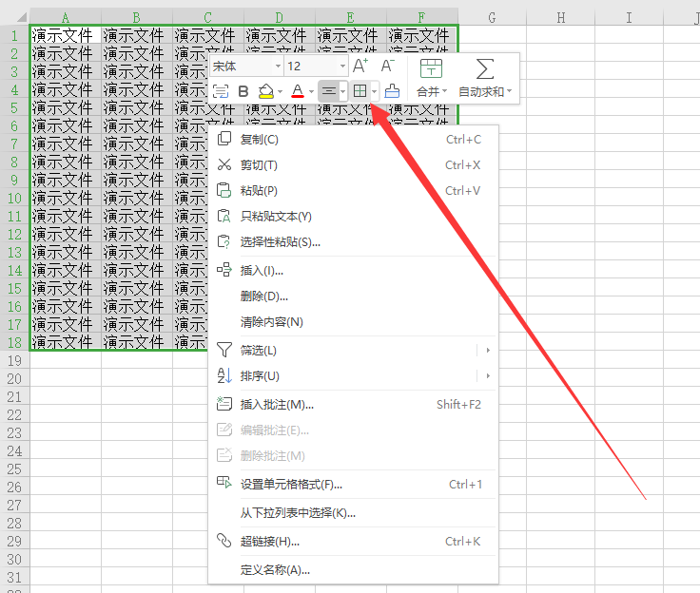700x593 pixels.
Task: Choose 删除(D)... from context menu
Action: click(x=353, y=296)
